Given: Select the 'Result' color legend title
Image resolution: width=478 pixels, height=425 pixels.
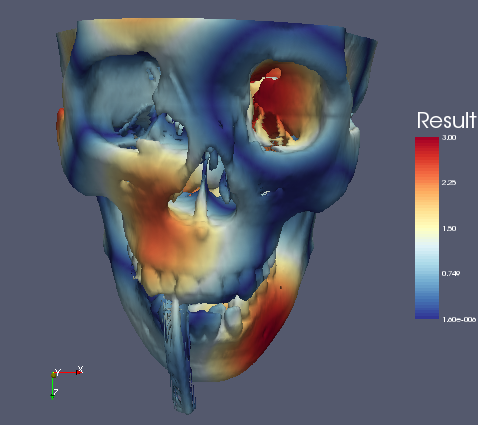Looking at the screenshot, I should 446,120.
